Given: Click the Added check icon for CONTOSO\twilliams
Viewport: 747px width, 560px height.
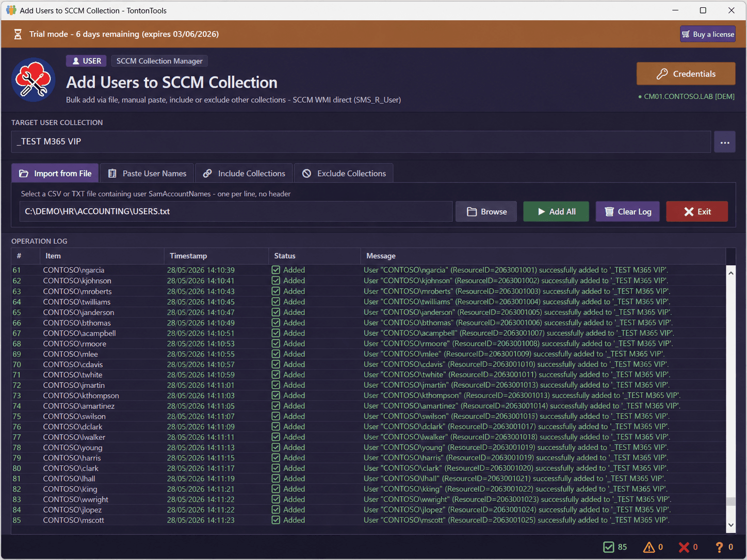Looking at the screenshot, I should coord(276,302).
